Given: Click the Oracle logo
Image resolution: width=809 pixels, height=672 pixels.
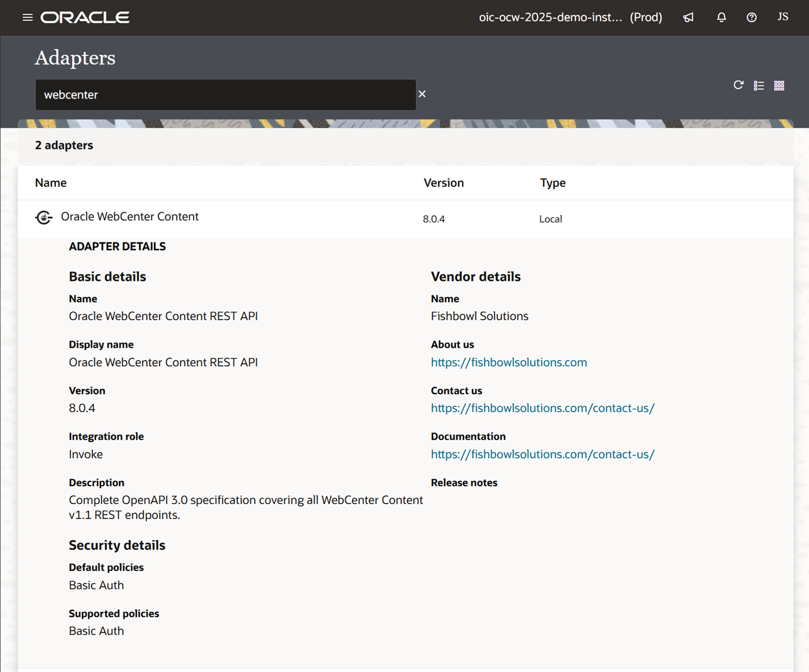Looking at the screenshot, I should click(84, 17).
